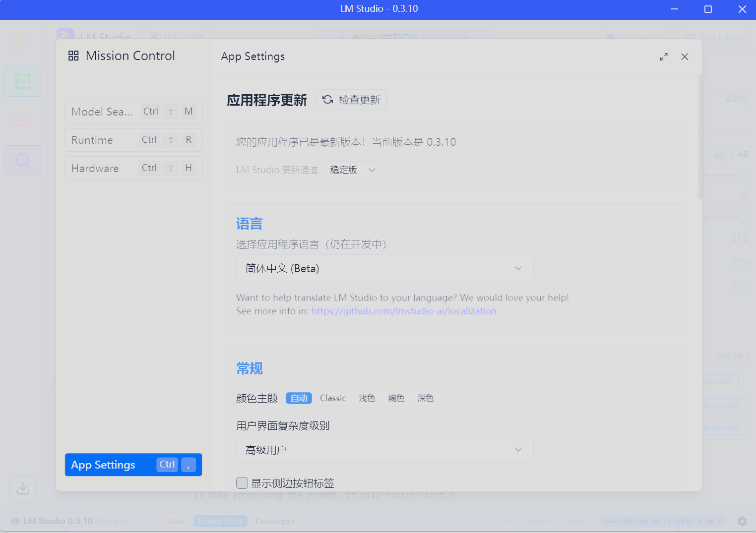Open the 高级用户 complexity level dropdown
Screen dimensions: 756x533
(x=385, y=450)
